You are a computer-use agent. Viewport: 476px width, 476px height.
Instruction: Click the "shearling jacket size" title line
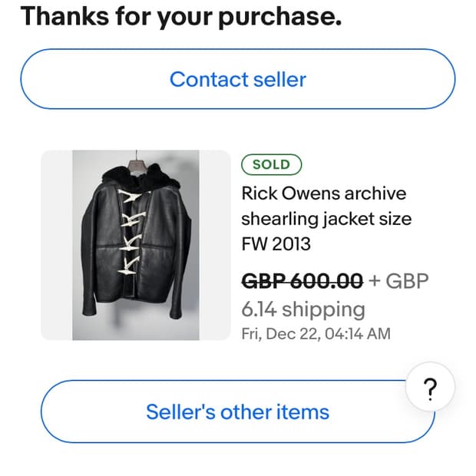pos(326,219)
